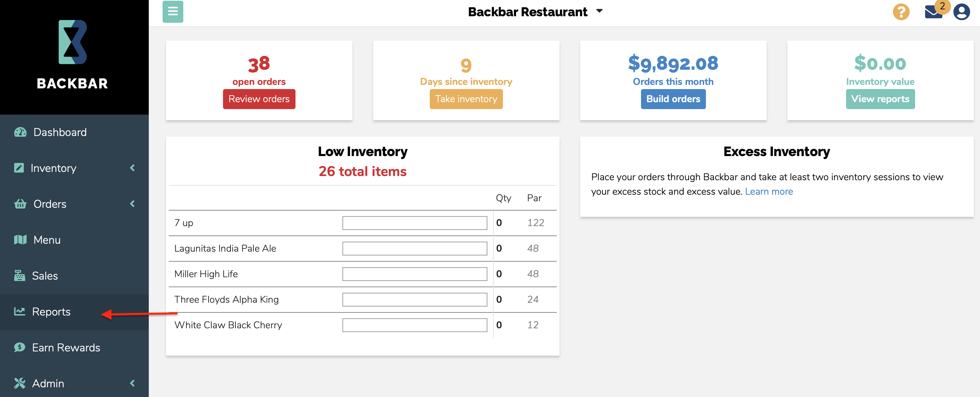980x397 pixels.
Task: Click Learn more excess inventory link
Action: [770, 191]
